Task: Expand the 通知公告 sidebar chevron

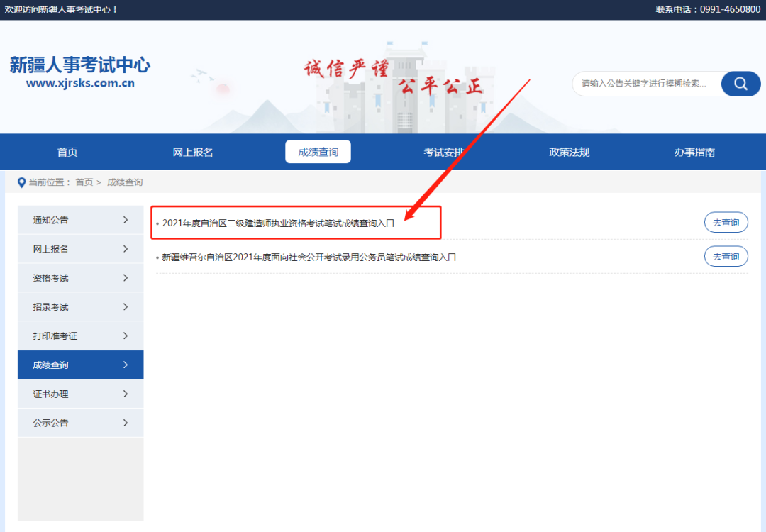Action: [x=126, y=220]
